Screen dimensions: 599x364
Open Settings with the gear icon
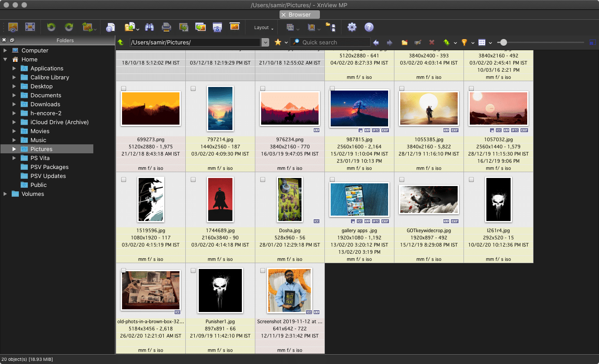point(352,27)
